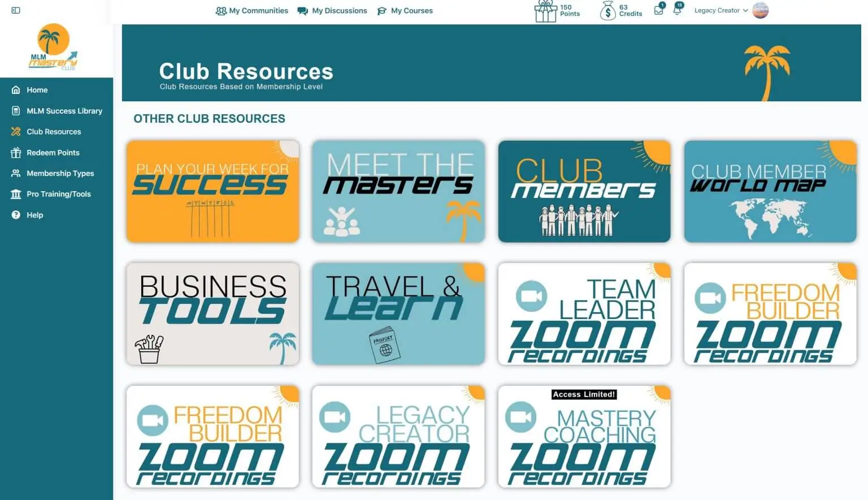Open the Club Member World Map tile
The height and width of the screenshot is (500, 868).
pos(770,192)
